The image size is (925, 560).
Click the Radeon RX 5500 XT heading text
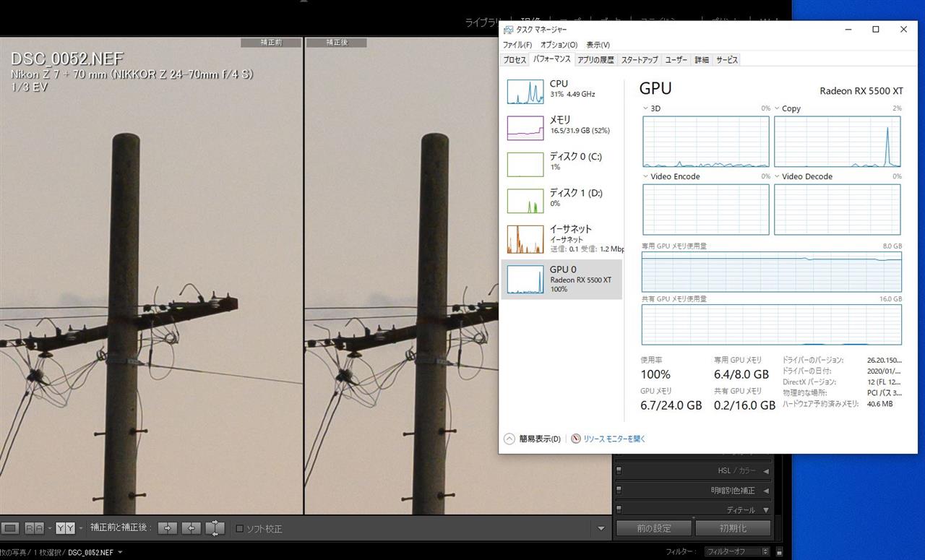click(x=861, y=91)
